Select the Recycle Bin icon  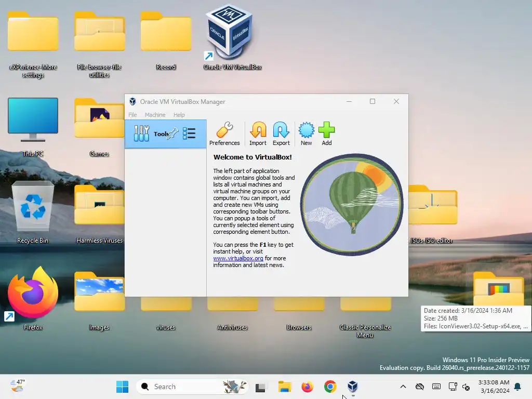pyautogui.click(x=33, y=212)
